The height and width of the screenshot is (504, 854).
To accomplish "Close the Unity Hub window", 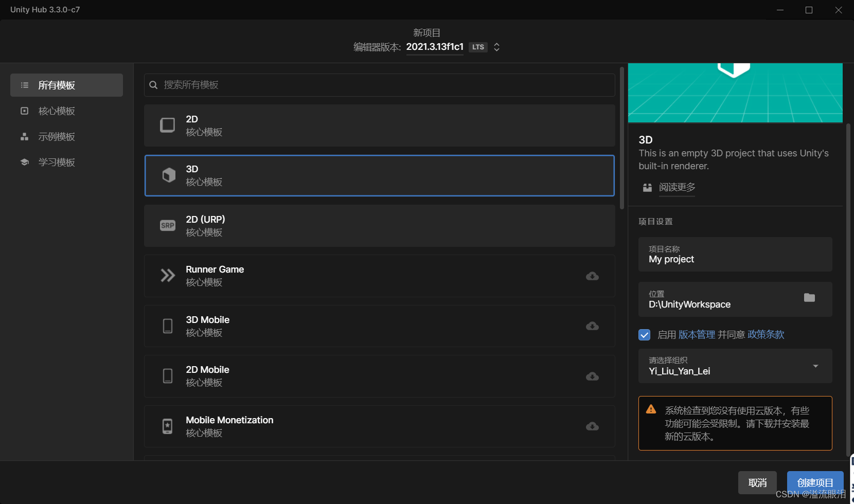I will tap(839, 10).
